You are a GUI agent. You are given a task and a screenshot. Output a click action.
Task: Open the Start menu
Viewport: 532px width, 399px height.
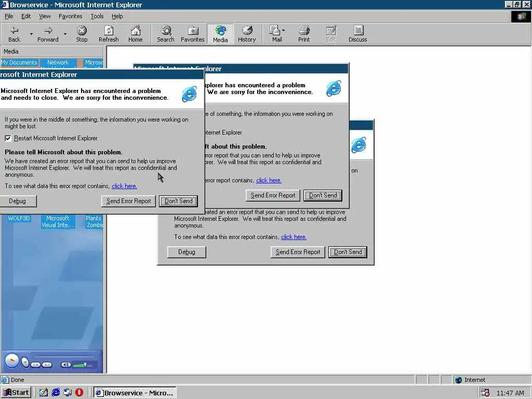point(16,393)
